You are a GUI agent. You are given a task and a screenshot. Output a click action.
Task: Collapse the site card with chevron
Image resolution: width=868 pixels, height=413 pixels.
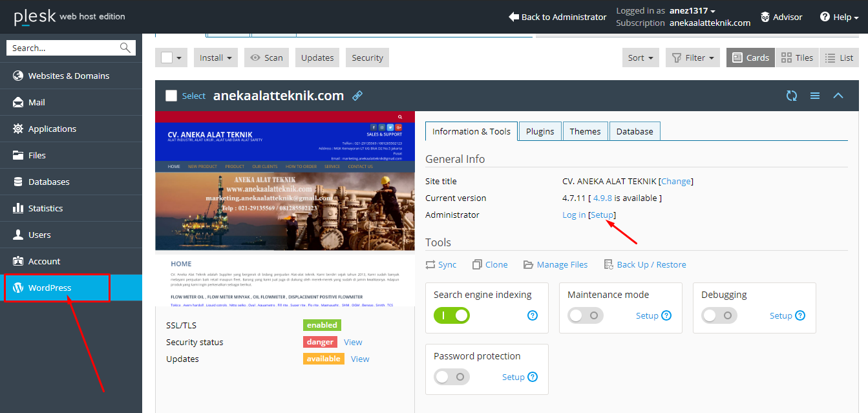838,96
